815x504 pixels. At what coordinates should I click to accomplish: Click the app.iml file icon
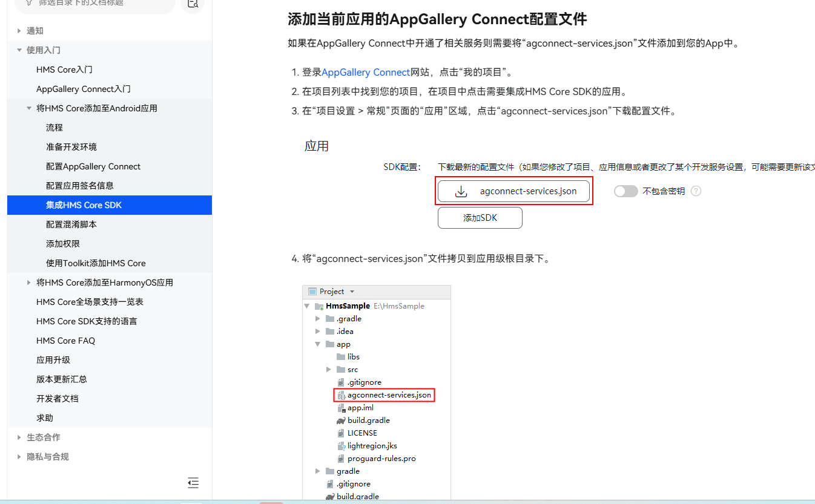click(x=341, y=408)
